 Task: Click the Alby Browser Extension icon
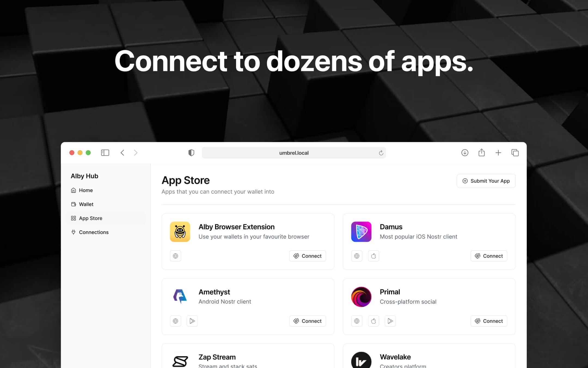tap(180, 231)
